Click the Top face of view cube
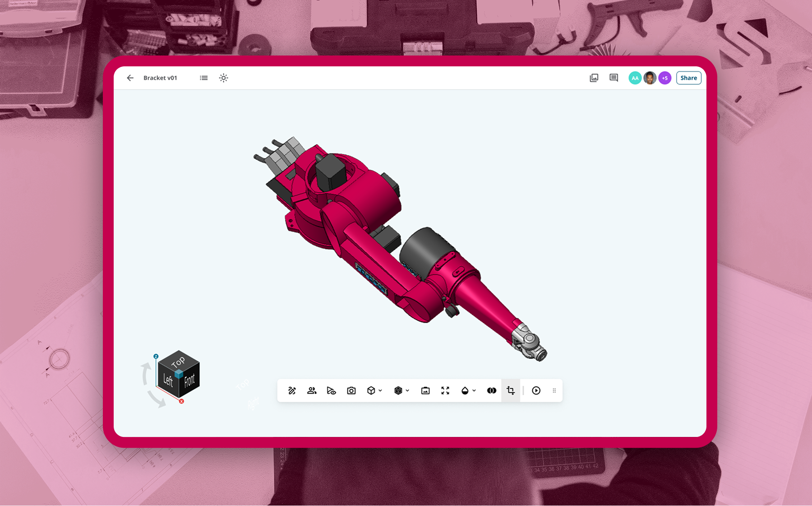This screenshot has width=812, height=506. (x=179, y=362)
